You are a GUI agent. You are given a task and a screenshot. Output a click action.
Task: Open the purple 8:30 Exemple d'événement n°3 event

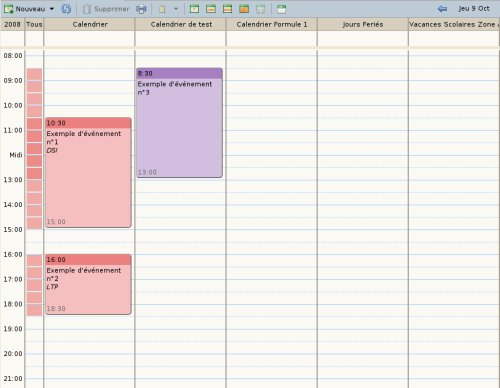(x=179, y=123)
